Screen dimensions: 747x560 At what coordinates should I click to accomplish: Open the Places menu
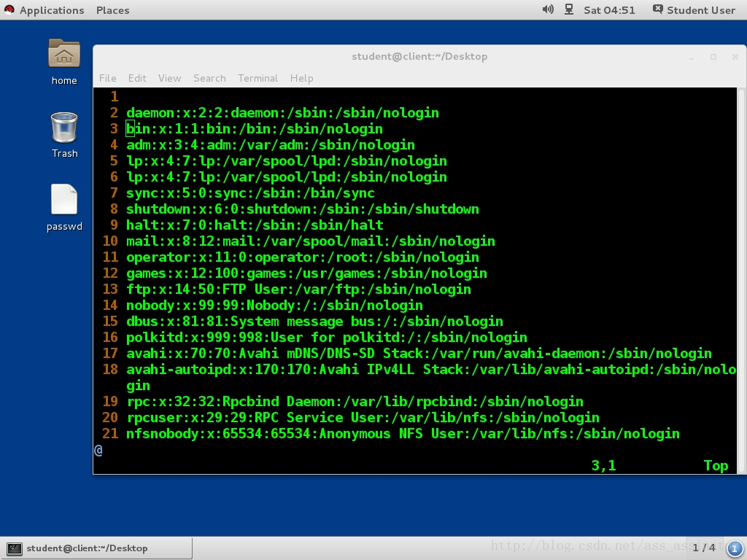(112, 10)
